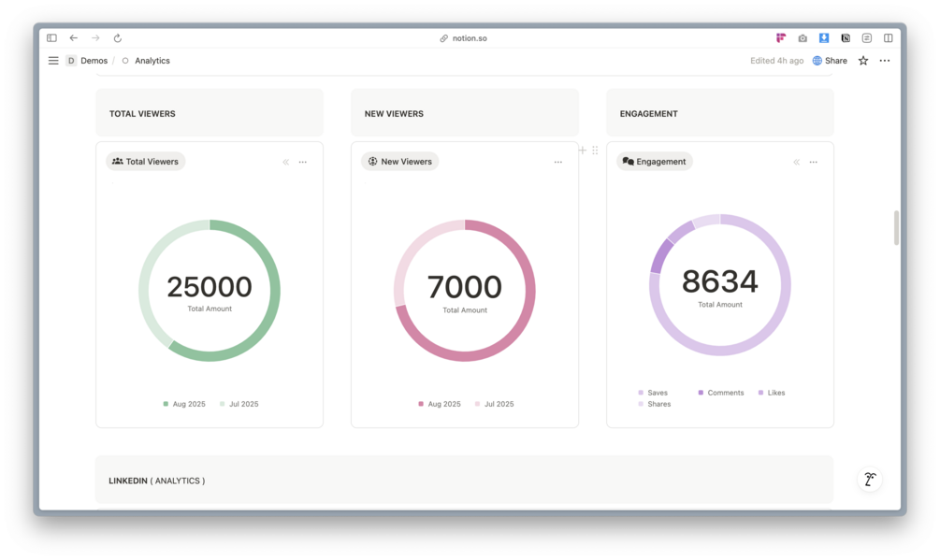Click the Edited 4h ago label
This screenshot has width=940, height=560.
click(776, 61)
